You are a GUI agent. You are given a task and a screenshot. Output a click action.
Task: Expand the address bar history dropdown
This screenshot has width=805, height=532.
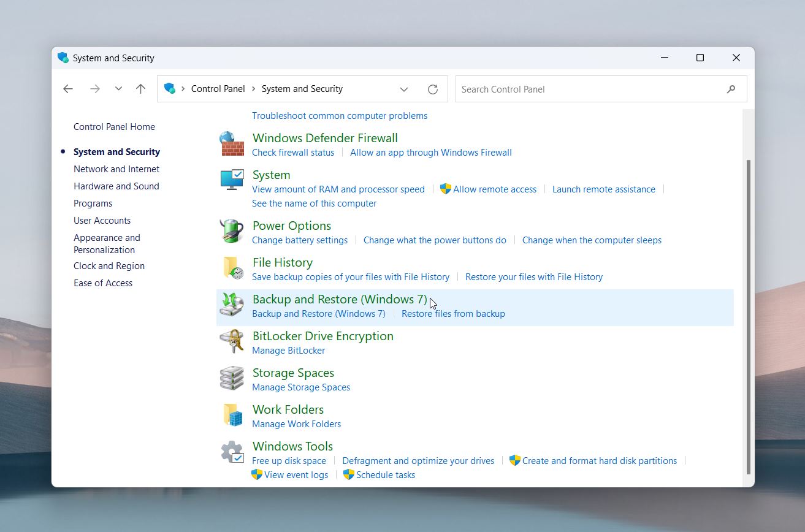click(404, 89)
